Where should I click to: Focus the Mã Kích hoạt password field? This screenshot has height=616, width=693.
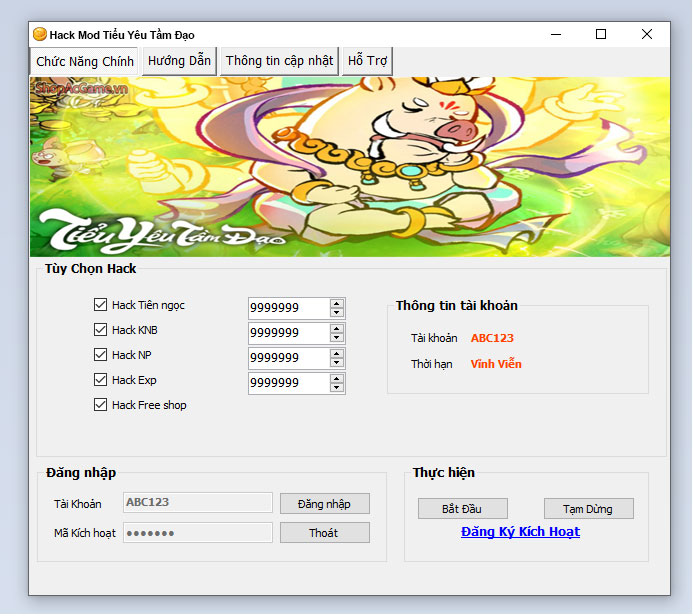pyautogui.click(x=198, y=533)
